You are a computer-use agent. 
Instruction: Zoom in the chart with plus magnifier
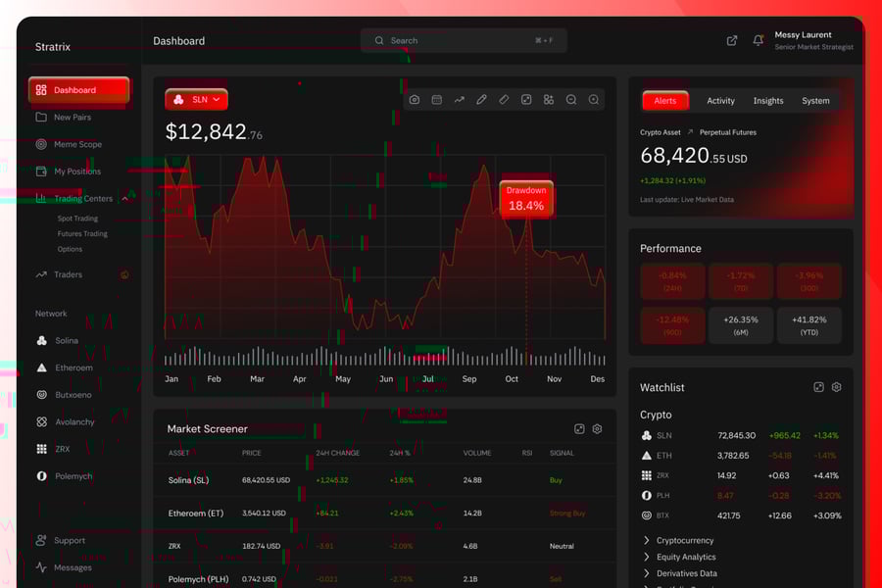point(594,100)
